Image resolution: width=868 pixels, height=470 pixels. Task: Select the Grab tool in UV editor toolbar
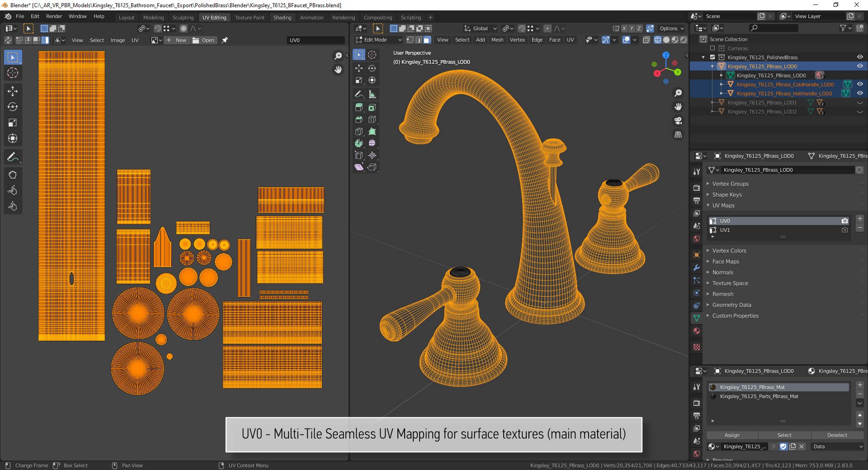(x=13, y=175)
